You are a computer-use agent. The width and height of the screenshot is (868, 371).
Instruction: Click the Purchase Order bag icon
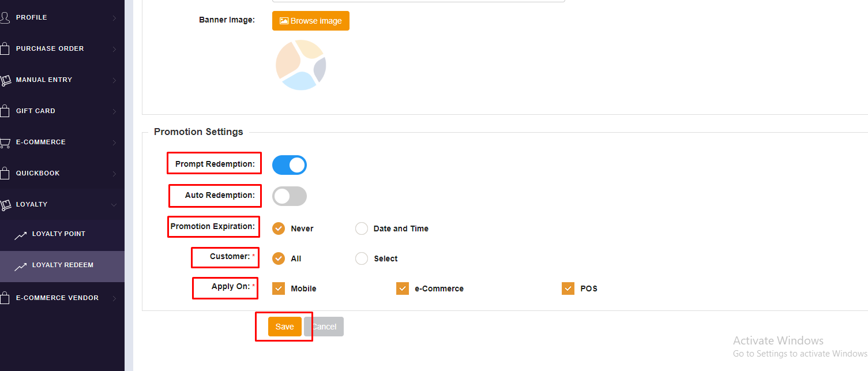coord(5,49)
